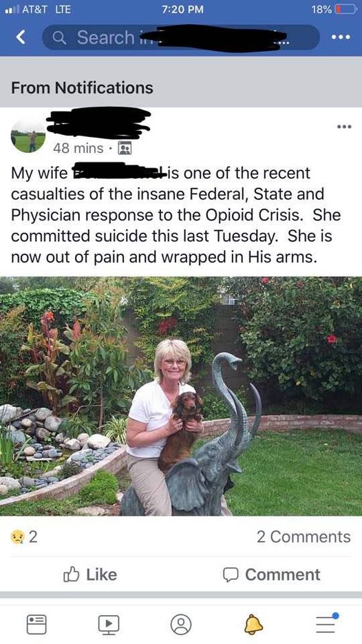Open the poster's profile picture
The height and width of the screenshot is (644, 362).
point(28,136)
